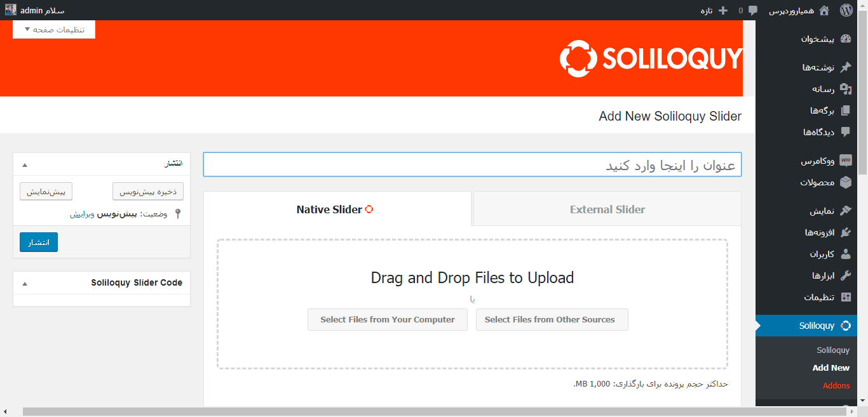Viewport: 868px width, 417px height.
Task: Click the pages icon next to برگه‌ها
Action: tap(845, 110)
